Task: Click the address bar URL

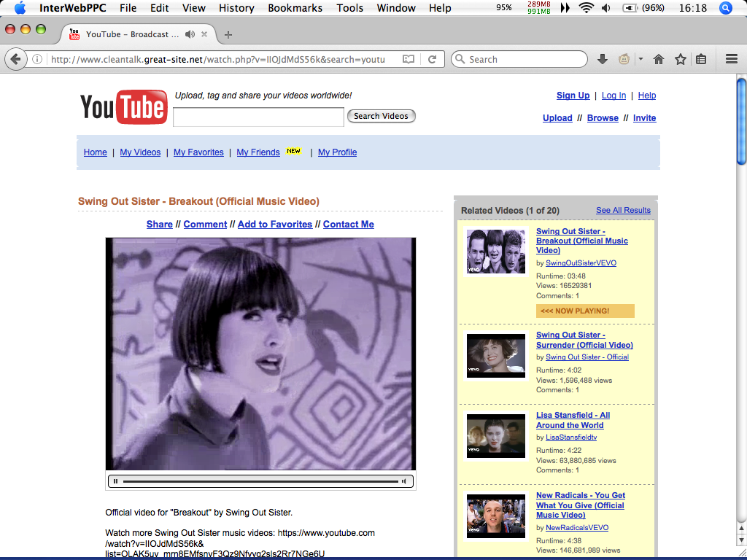Action: coord(217,59)
